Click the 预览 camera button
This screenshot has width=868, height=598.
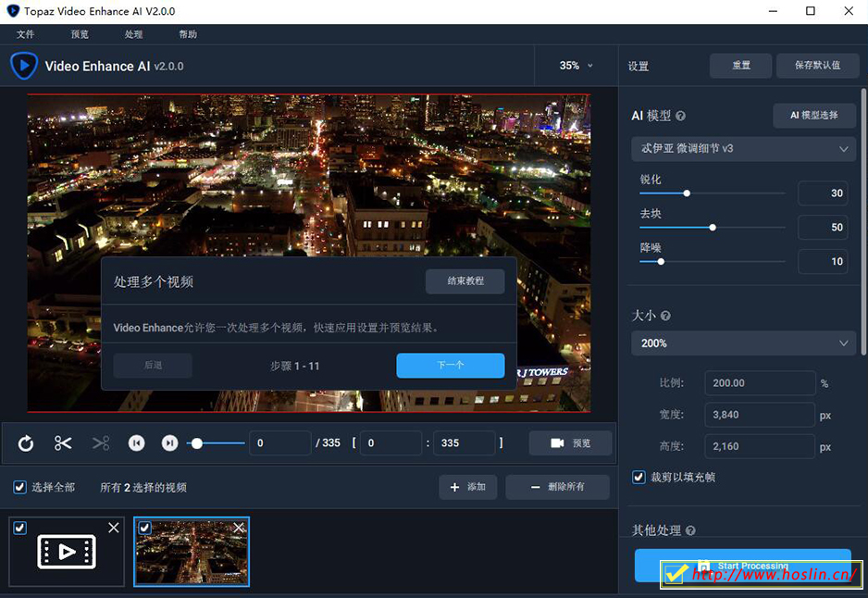pyautogui.click(x=571, y=443)
